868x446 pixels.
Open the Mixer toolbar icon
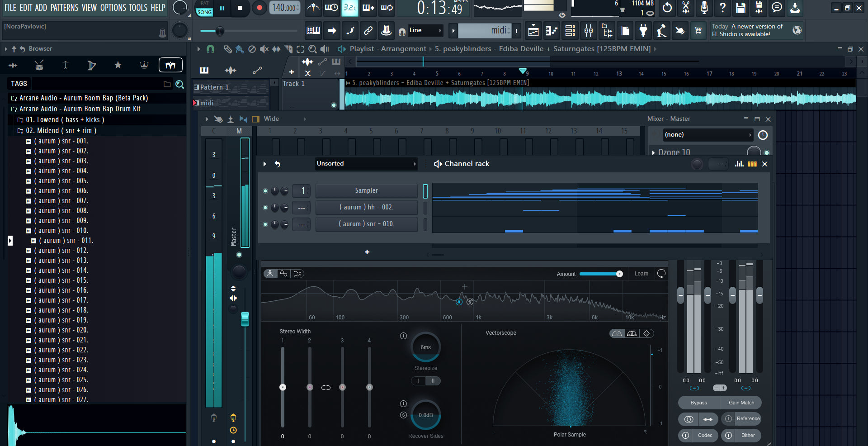click(588, 31)
